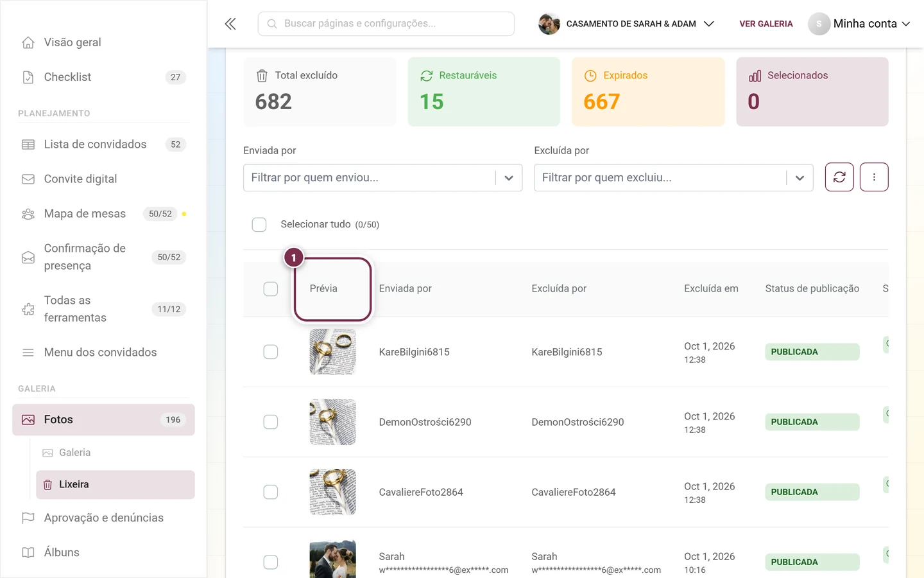The width and height of the screenshot is (924, 578).
Task: Open the Fotos section in sidebar
Action: [103, 420]
